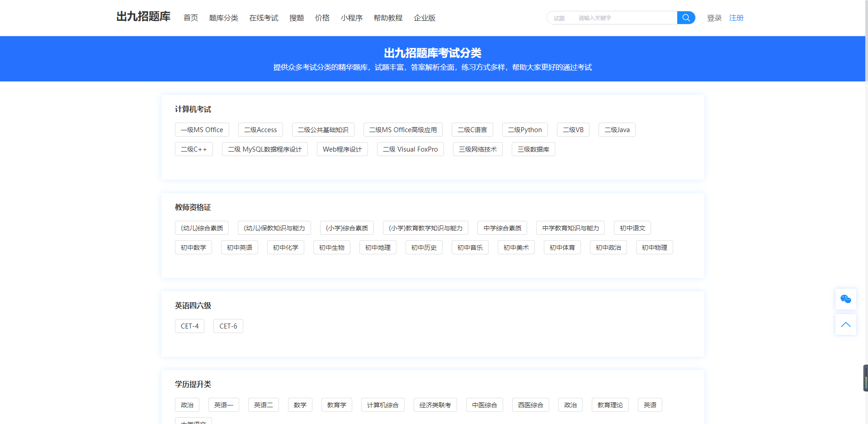868x424 pixels.
Task: Open the 初中生物 tag
Action: click(332, 248)
